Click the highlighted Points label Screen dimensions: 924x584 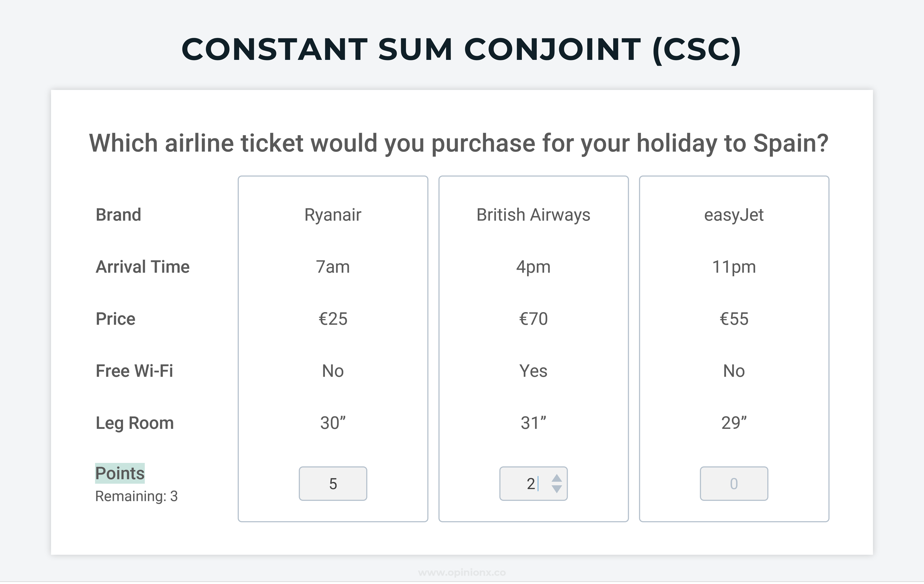click(x=120, y=473)
